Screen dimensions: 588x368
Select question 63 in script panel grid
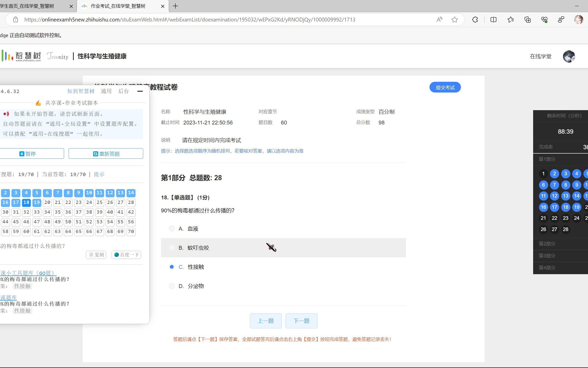58,232
